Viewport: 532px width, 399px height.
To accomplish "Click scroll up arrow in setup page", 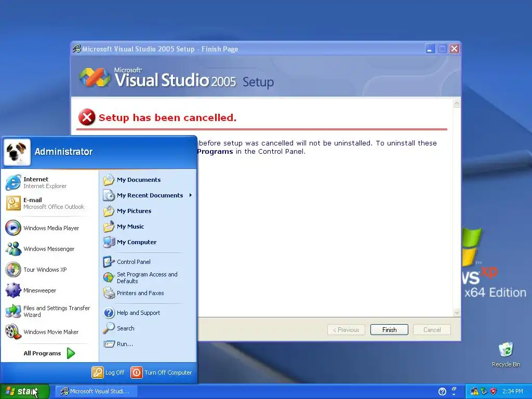I will [457, 103].
